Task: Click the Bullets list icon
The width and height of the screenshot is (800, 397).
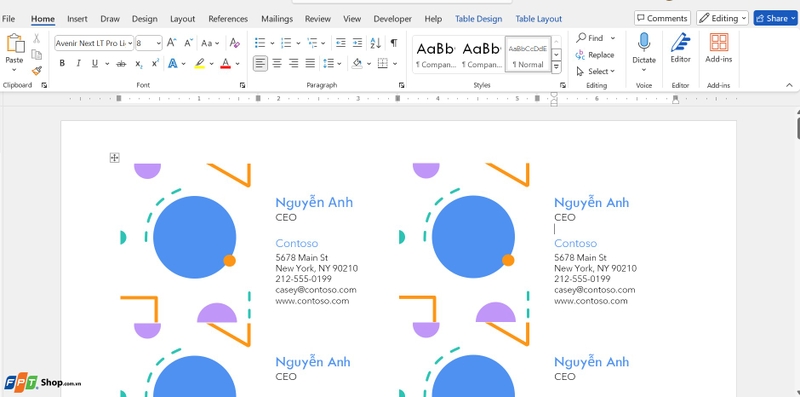Action: (260, 43)
